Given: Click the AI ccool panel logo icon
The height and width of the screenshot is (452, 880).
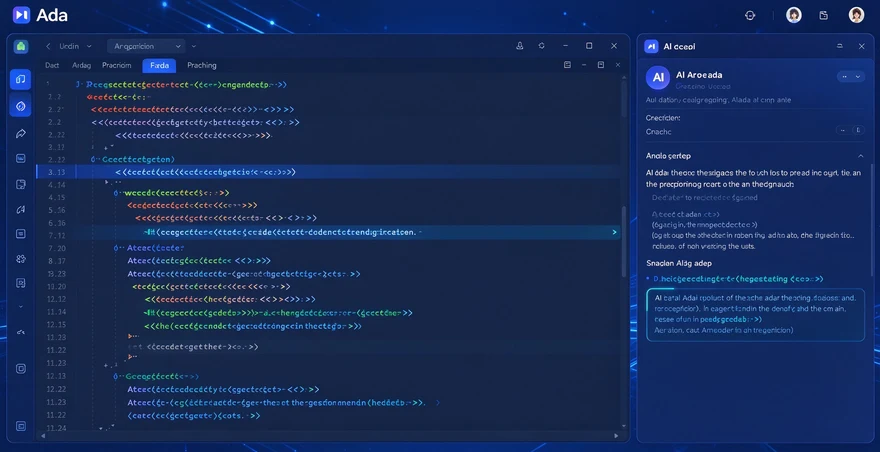Looking at the screenshot, I should [x=651, y=47].
